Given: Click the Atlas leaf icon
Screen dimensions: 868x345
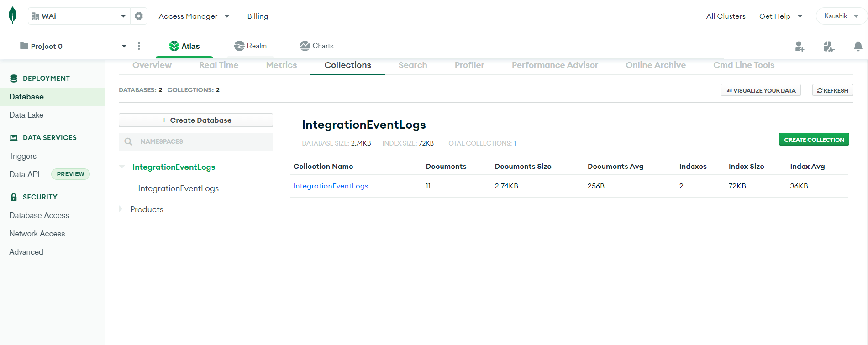Looking at the screenshot, I should (x=174, y=46).
